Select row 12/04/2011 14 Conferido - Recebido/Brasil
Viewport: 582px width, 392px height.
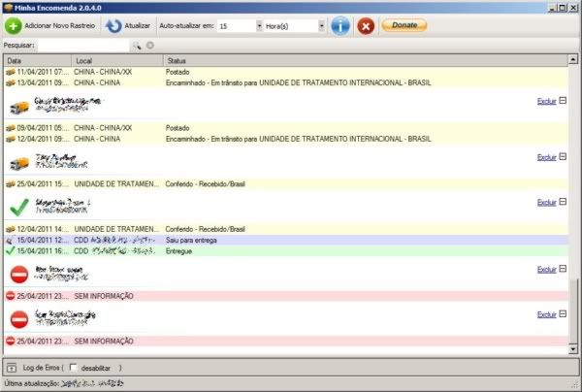[286, 229]
